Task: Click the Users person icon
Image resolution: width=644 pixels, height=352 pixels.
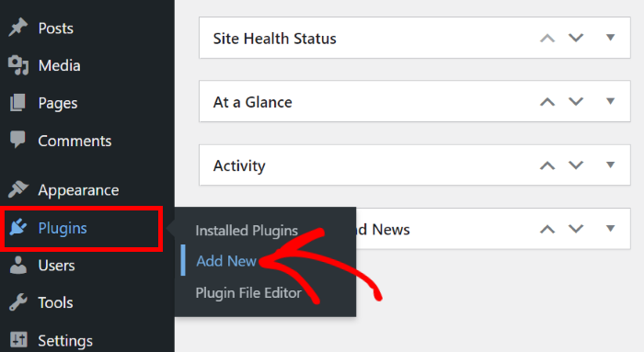Action: 18,265
